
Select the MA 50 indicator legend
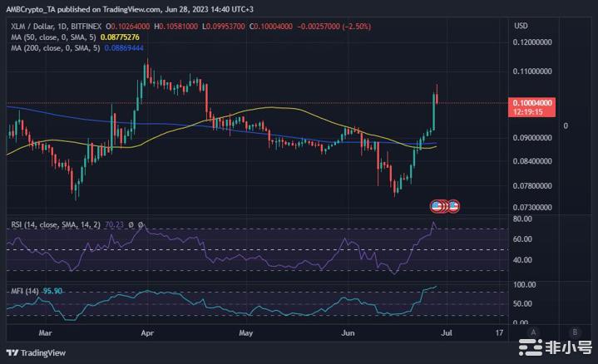coord(52,37)
